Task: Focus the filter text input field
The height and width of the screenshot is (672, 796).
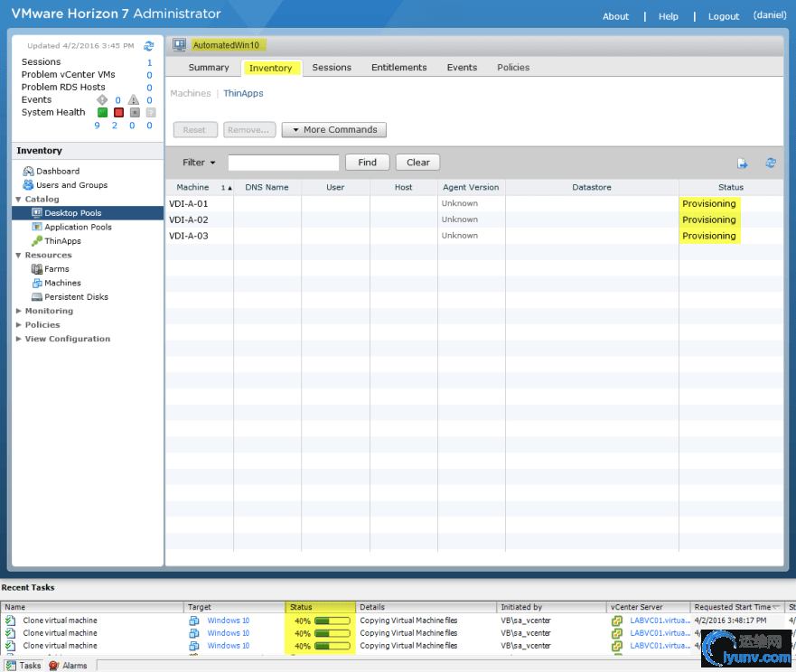Action: 284,163
